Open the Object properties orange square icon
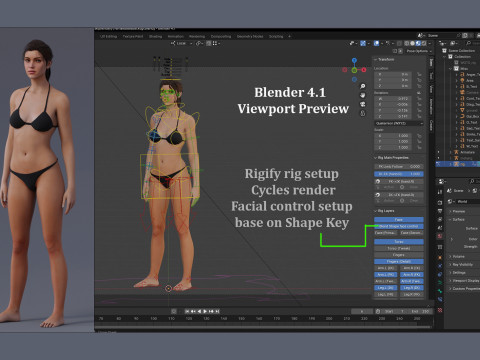Viewport: 480px width, 360px height. point(440,258)
